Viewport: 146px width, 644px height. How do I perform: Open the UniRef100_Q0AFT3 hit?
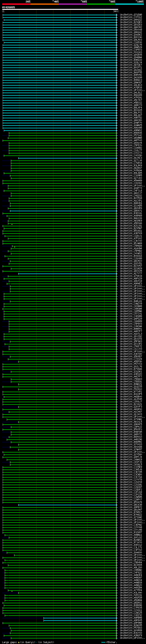pos(131,188)
